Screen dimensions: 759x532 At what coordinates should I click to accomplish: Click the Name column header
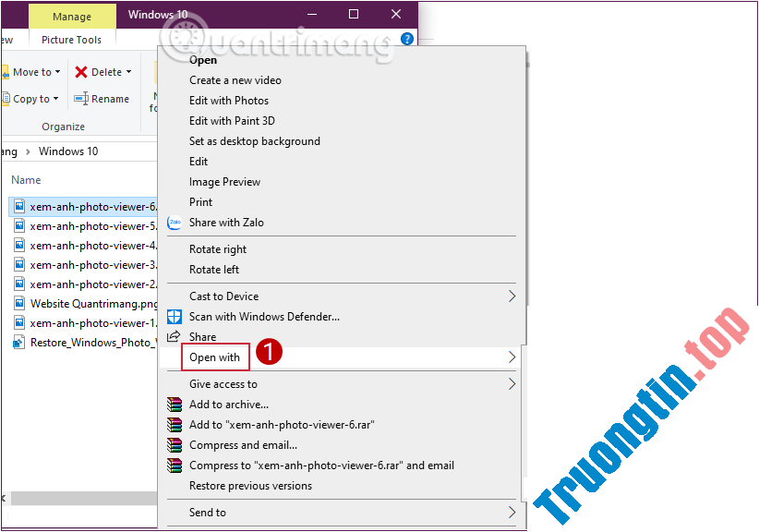tap(26, 179)
